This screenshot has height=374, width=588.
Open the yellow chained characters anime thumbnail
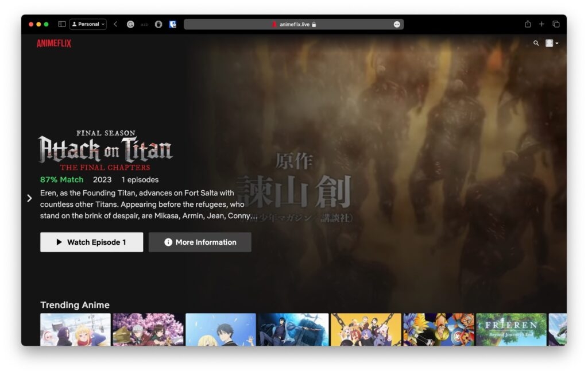pyautogui.click(x=366, y=329)
